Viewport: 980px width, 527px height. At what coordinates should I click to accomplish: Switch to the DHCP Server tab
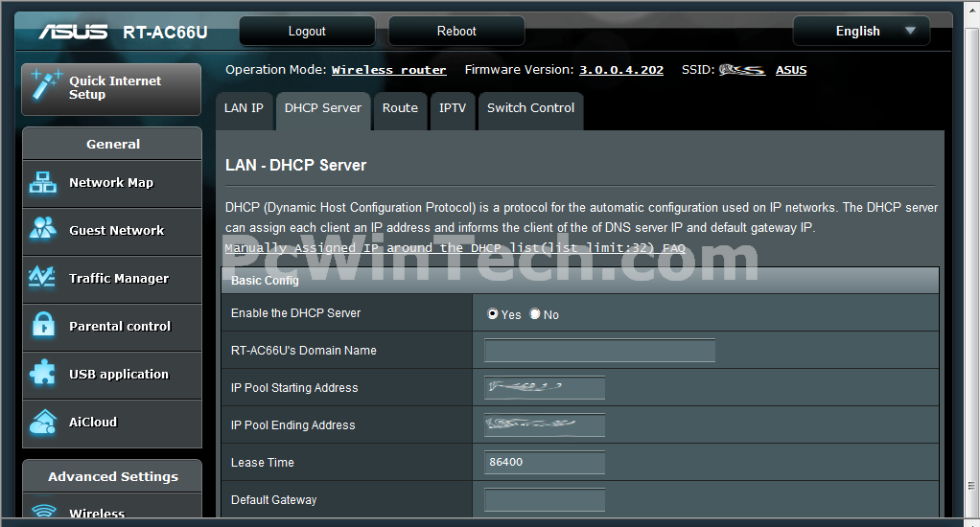(x=323, y=110)
